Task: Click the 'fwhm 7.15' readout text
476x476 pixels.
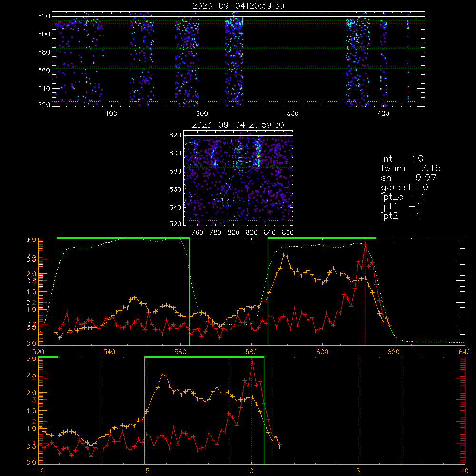Action: coord(411,168)
